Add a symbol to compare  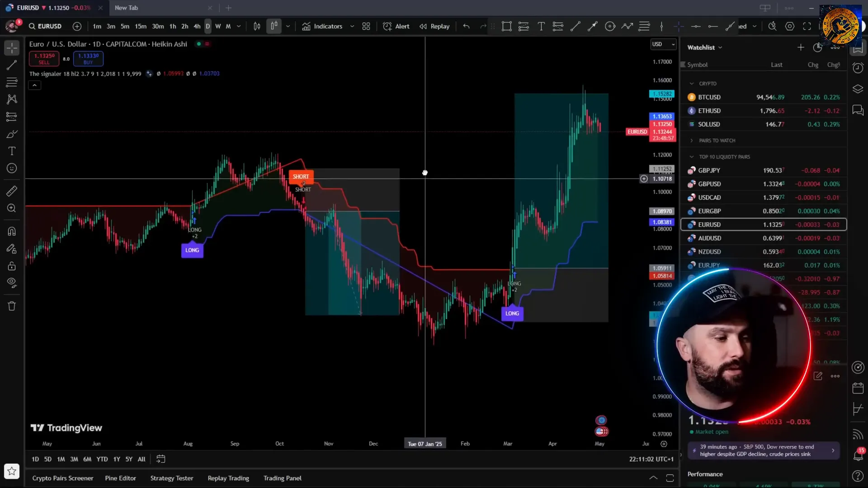point(77,26)
